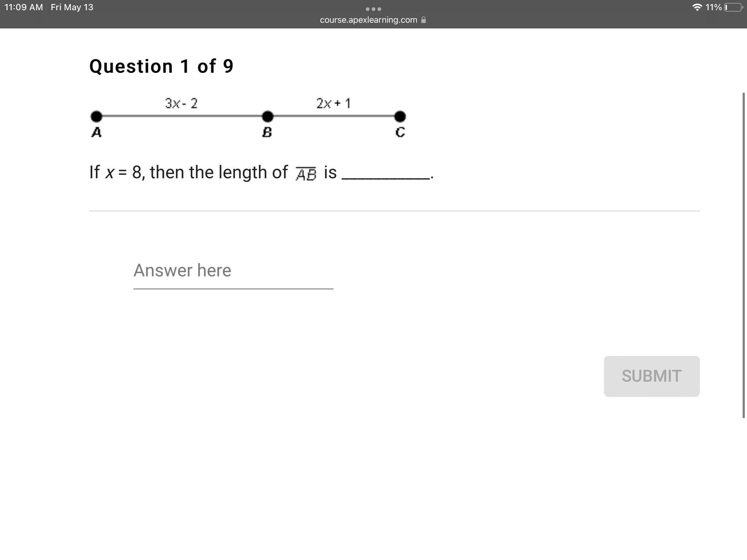
Task: Tap the padlock secure site icon
Action: point(423,20)
